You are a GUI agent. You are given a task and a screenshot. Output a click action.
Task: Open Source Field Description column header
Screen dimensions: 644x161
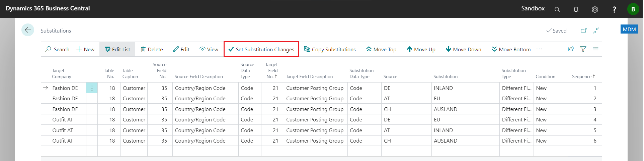[x=198, y=76]
